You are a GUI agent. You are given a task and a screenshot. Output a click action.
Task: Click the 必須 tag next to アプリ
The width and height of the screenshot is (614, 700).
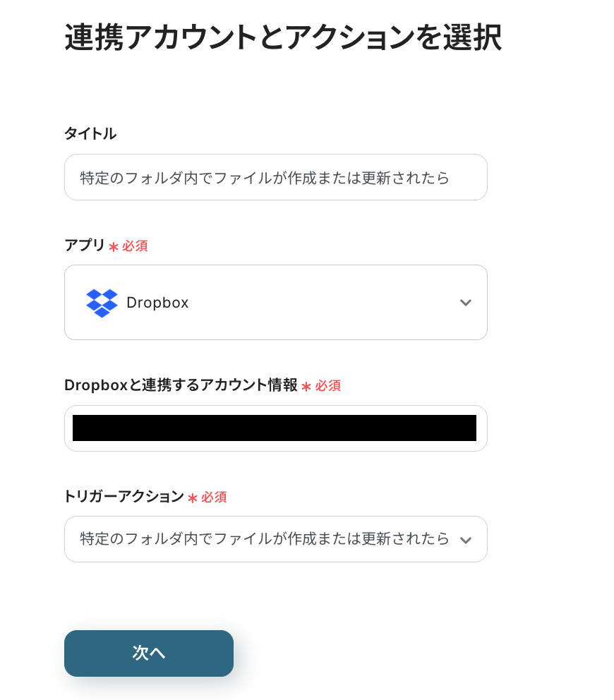tap(135, 246)
